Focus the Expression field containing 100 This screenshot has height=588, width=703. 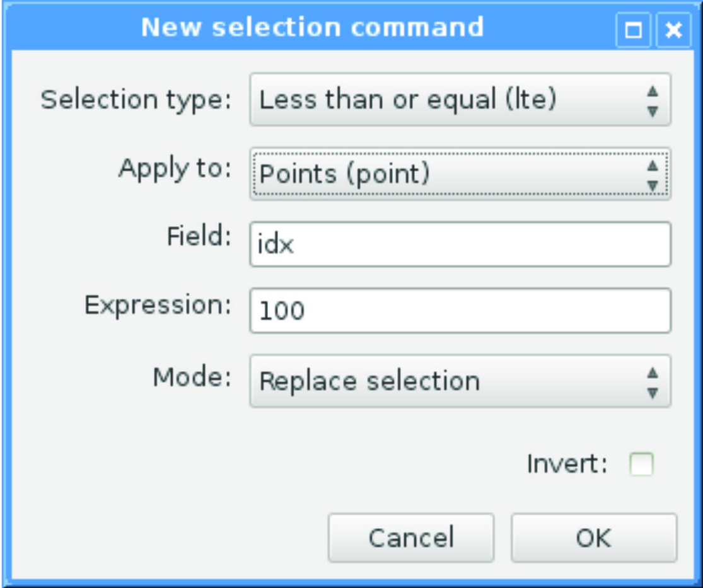460,311
